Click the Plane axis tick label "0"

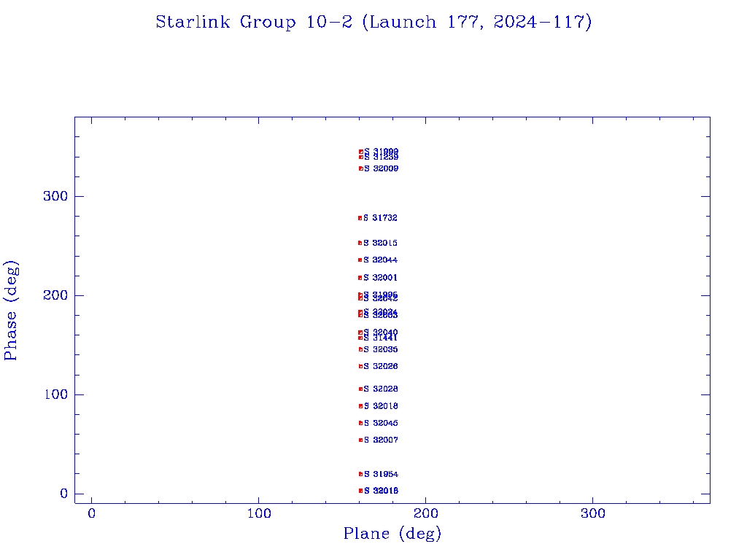91,513
